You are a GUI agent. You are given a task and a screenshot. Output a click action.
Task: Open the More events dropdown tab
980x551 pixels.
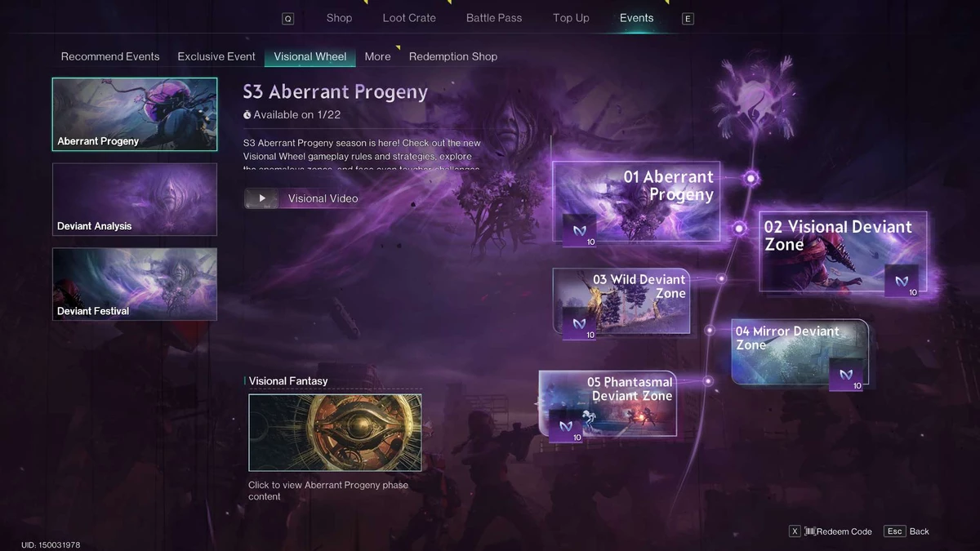pyautogui.click(x=377, y=56)
